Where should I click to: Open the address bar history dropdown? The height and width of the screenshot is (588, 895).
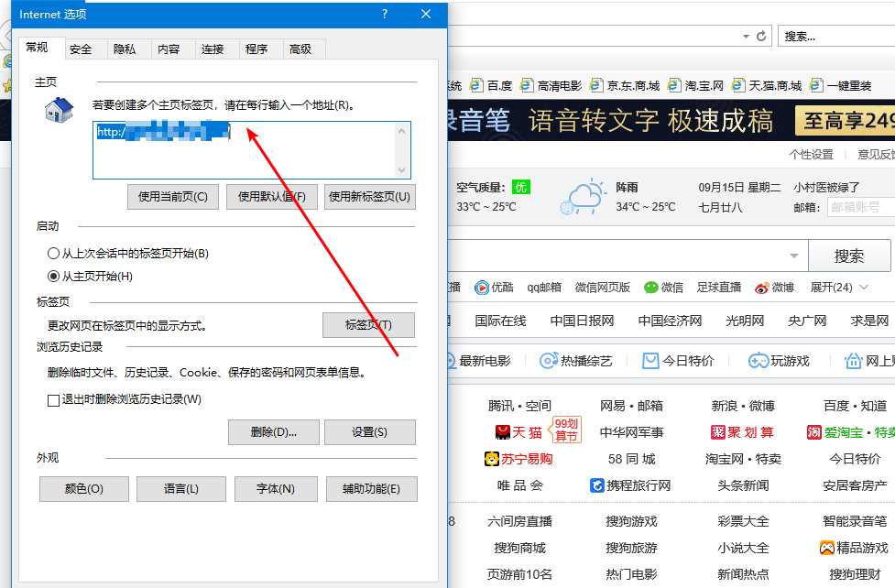[747, 36]
